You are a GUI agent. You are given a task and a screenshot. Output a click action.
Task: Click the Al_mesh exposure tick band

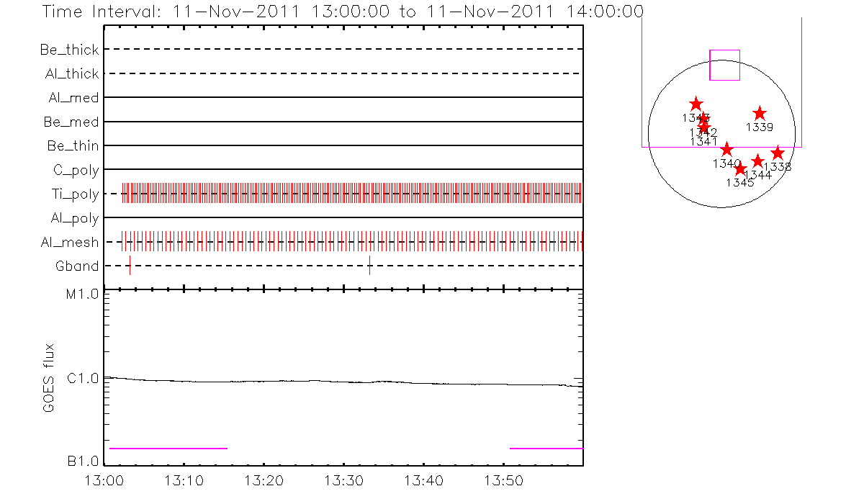coord(352,241)
